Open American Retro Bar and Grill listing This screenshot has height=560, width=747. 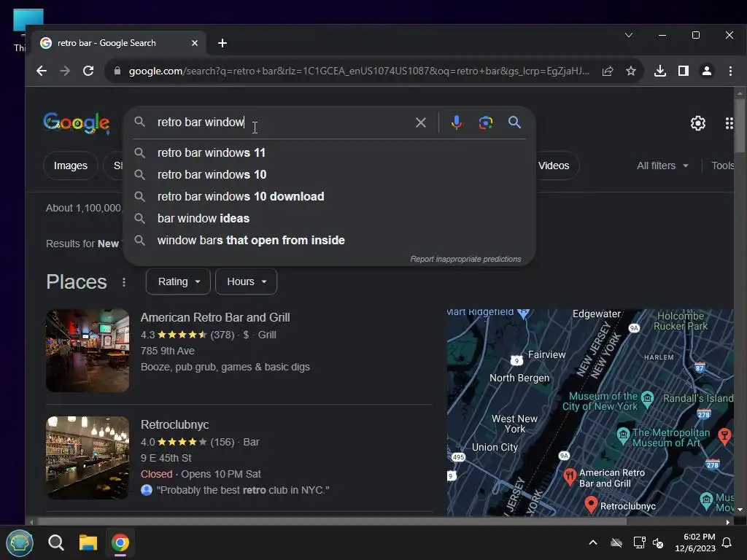tap(215, 318)
